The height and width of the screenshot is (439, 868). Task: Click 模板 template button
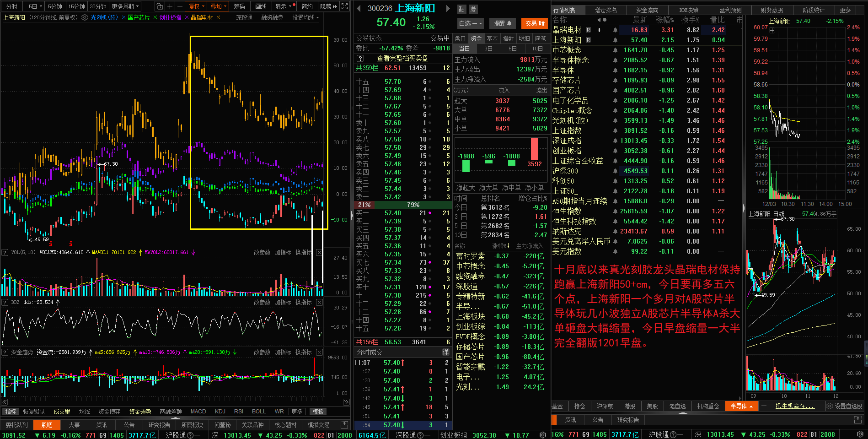coord(318,412)
